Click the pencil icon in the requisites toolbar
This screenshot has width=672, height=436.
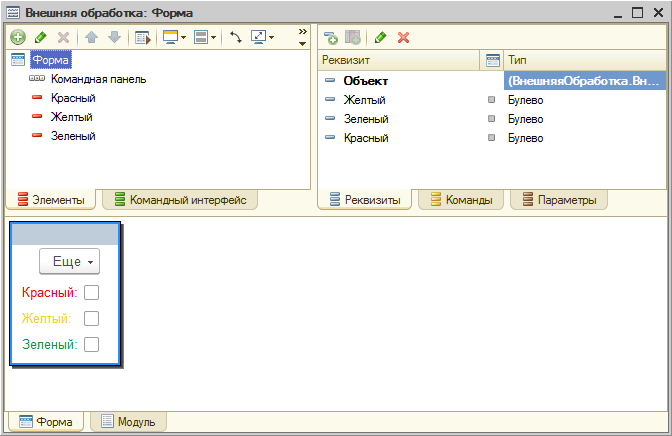[x=380, y=37]
